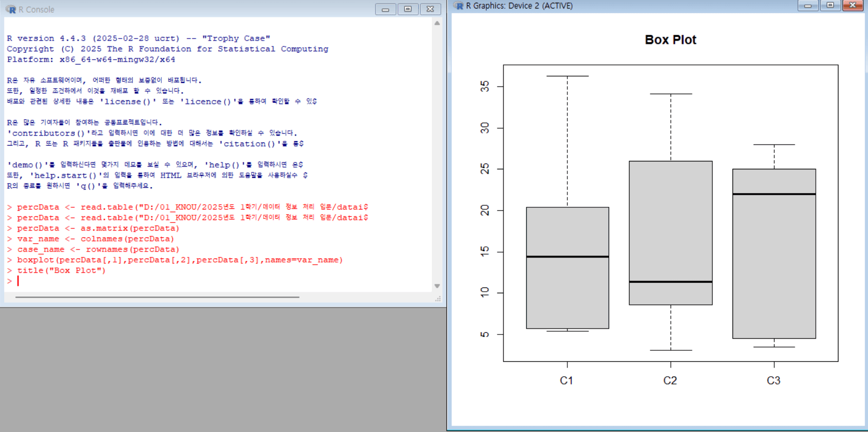The image size is (868, 432).
Task: Maximize the R Console window
Action: coord(408,9)
